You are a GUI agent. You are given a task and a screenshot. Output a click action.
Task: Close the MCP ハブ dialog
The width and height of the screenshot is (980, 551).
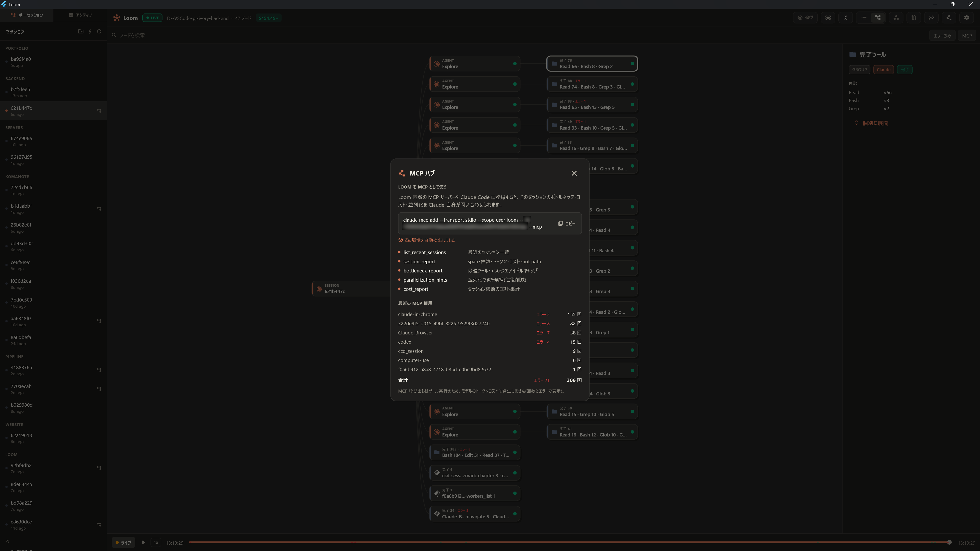pyautogui.click(x=574, y=173)
